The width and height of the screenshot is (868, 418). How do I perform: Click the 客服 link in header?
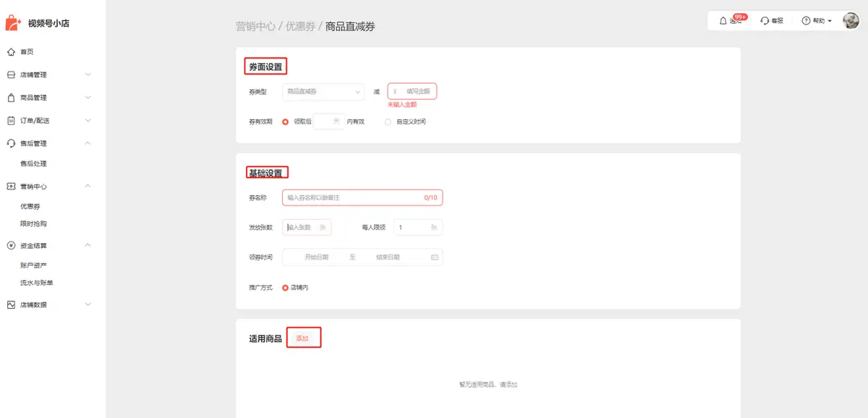click(777, 21)
